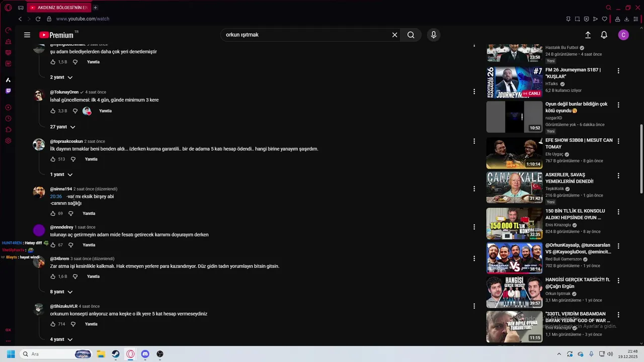
Task: Open 150 BİN TL'LİK EL KONSOLU thumbnail
Action: 514,223
